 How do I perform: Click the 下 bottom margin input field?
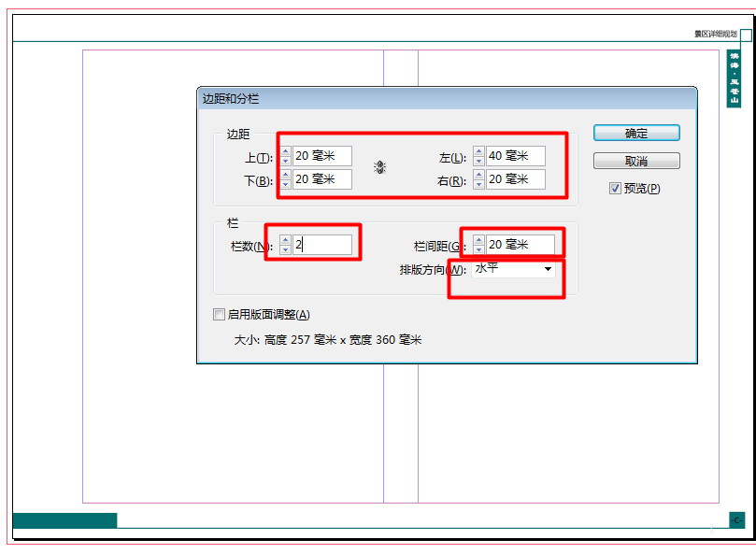coord(322,179)
